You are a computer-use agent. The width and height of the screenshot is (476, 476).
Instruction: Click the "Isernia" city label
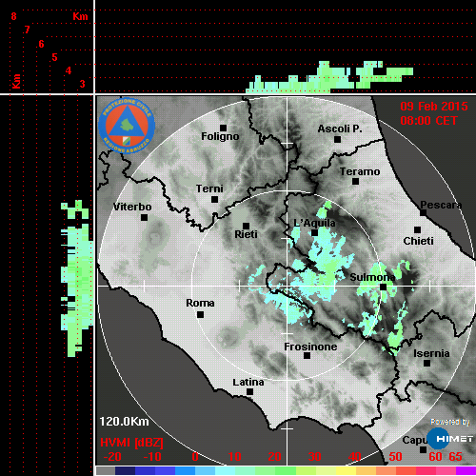click(x=431, y=353)
